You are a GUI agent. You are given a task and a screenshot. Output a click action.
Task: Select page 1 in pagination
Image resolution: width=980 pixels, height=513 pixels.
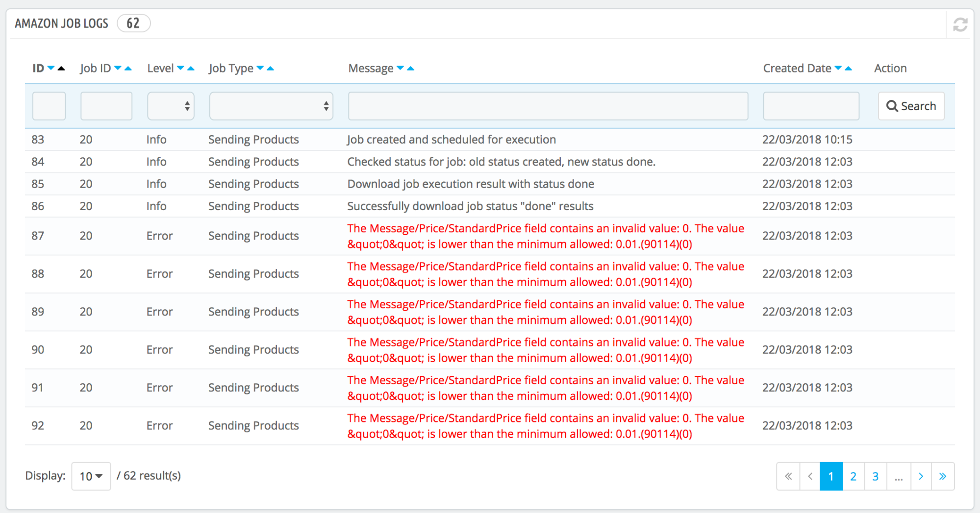(831, 476)
